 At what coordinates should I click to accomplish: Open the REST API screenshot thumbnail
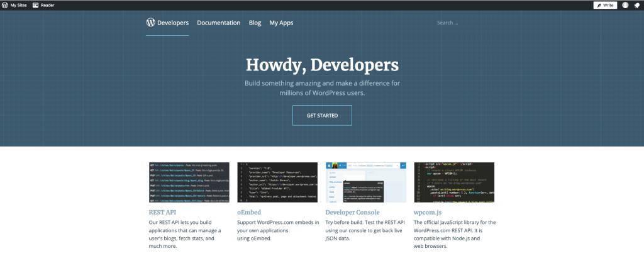189,182
